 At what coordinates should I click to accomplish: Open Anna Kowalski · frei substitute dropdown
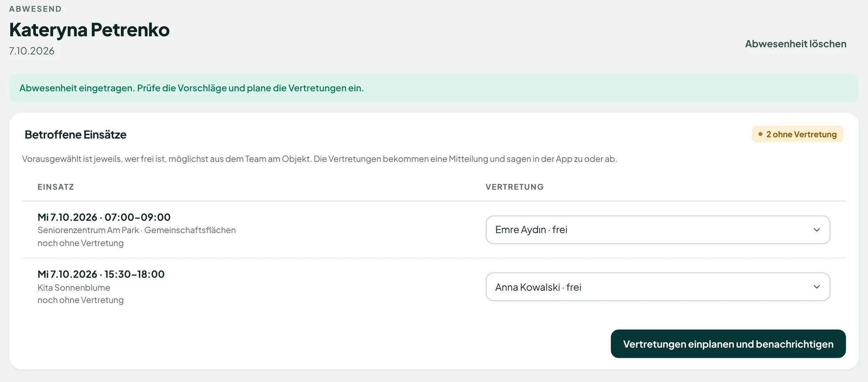pyautogui.click(x=658, y=287)
